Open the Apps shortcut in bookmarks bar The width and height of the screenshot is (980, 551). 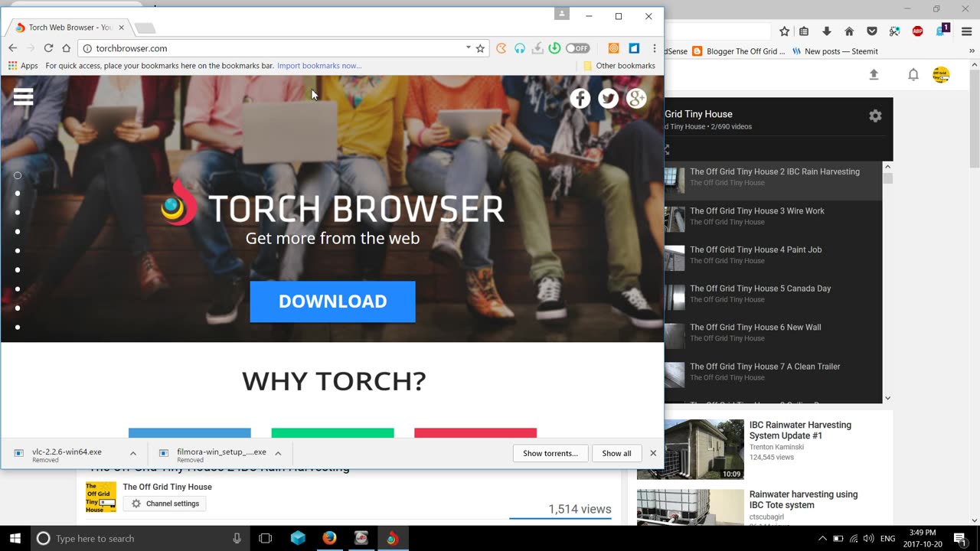(x=23, y=66)
